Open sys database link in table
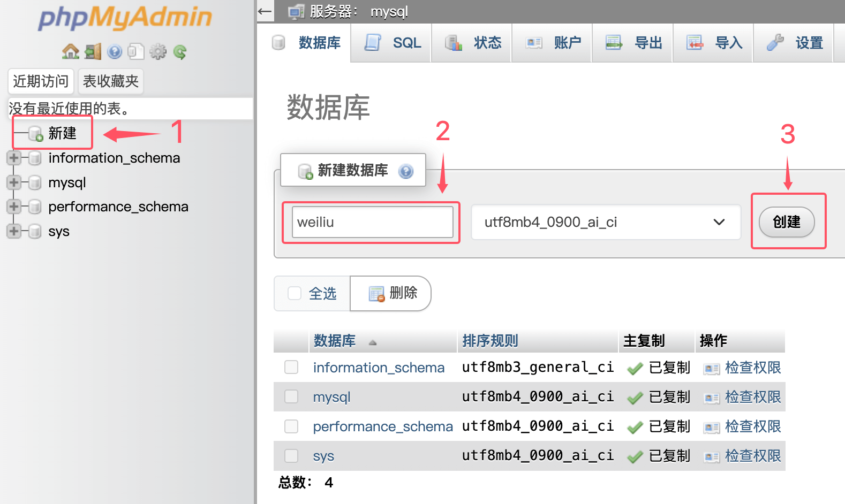 pos(323,456)
